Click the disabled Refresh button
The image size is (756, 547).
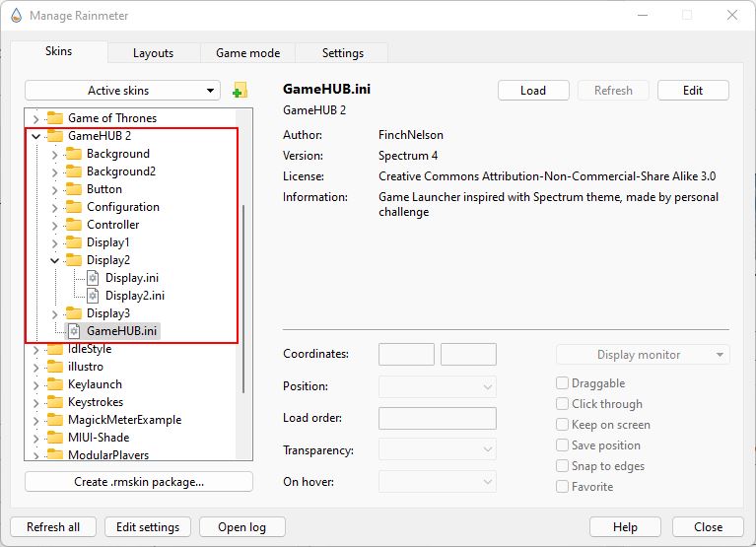click(613, 91)
